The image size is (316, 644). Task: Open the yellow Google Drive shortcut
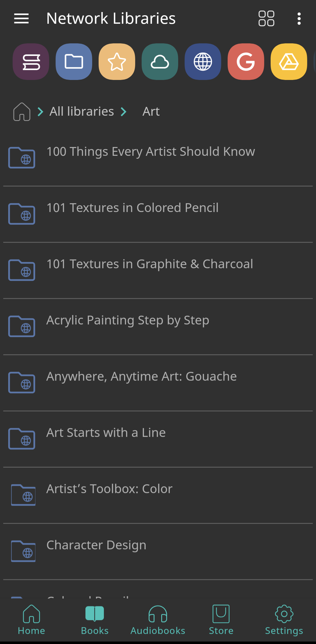(x=289, y=62)
